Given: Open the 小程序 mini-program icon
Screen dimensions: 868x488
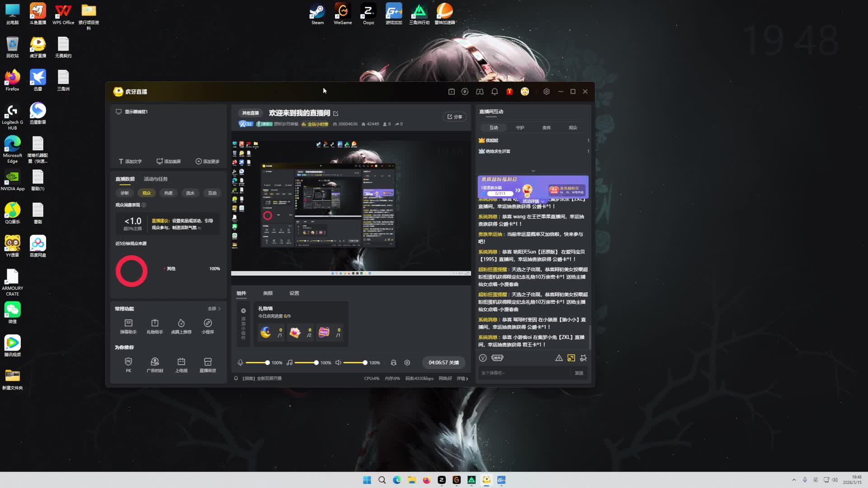Looking at the screenshot, I should click(x=208, y=324).
